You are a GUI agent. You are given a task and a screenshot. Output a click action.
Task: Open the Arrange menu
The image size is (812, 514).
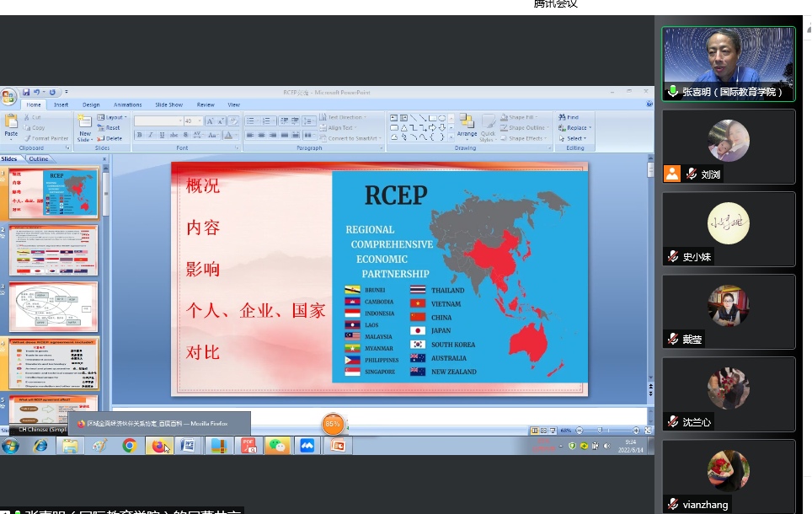[467, 127]
